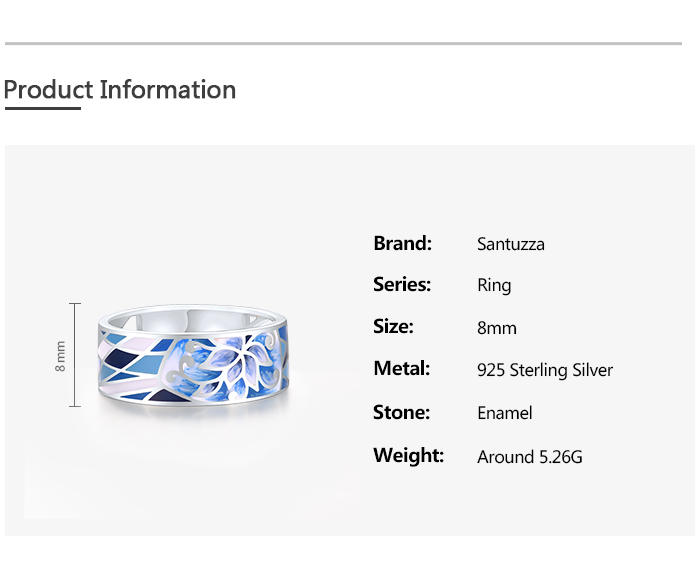Click the Enamel stone value

click(505, 413)
